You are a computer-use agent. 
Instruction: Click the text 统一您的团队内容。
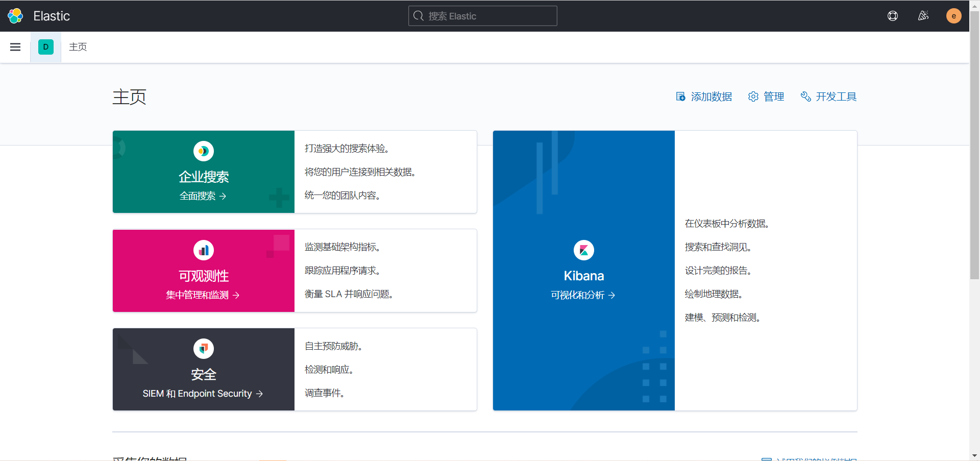pyautogui.click(x=343, y=196)
